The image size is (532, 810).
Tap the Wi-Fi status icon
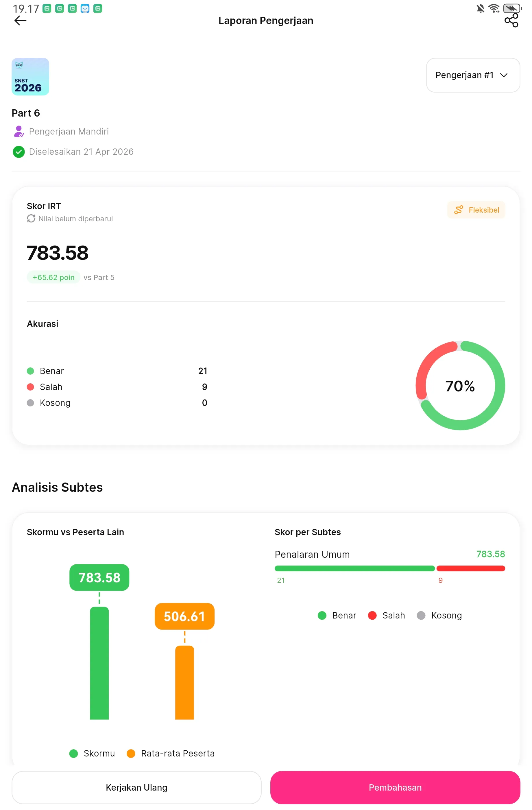pos(494,8)
